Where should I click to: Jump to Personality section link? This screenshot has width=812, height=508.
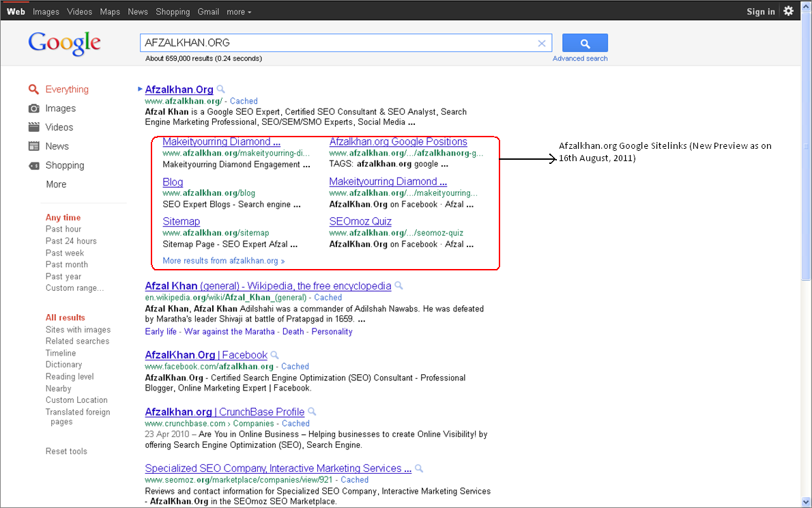(x=332, y=332)
